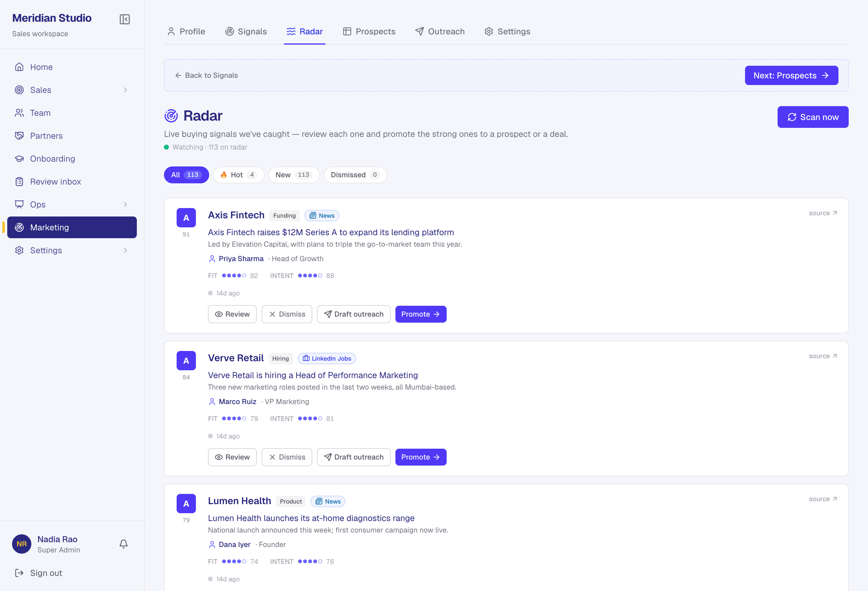Expand the Ops sidebar section
The height and width of the screenshot is (591, 868).
click(x=72, y=204)
